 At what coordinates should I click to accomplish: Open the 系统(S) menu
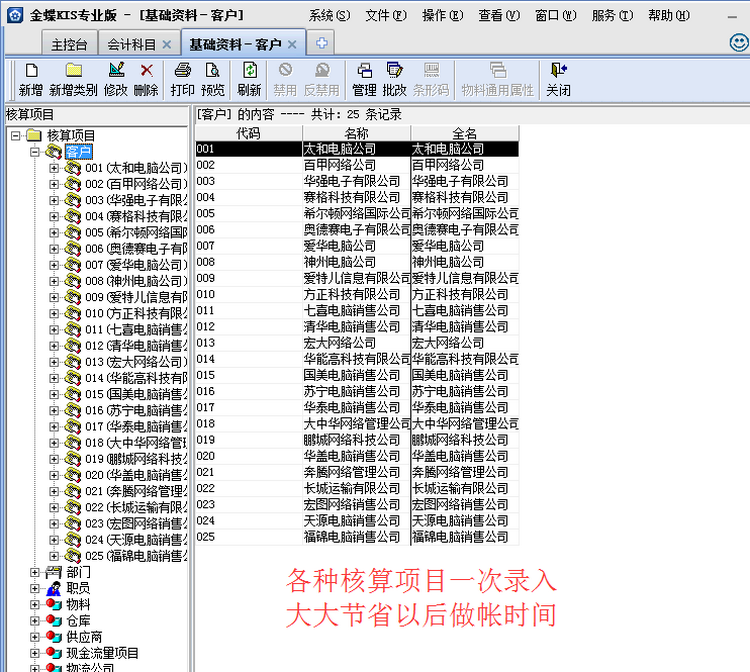click(329, 15)
